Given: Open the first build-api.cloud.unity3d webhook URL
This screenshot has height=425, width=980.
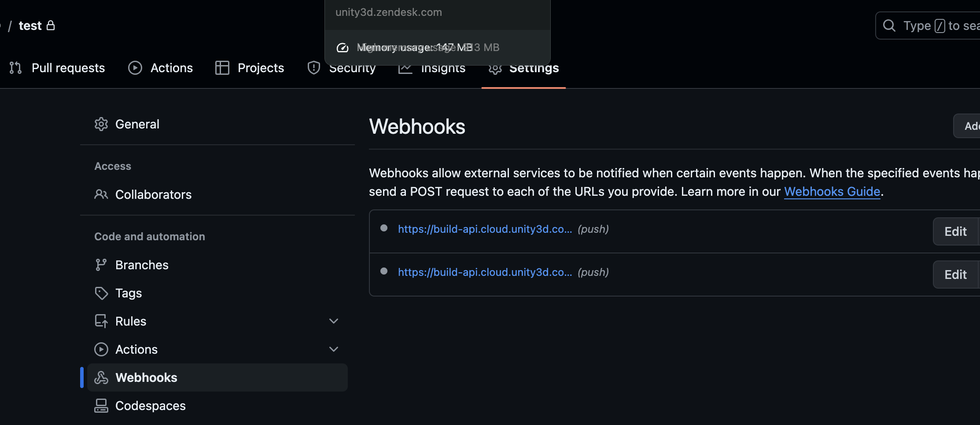Looking at the screenshot, I should (485, 229).
